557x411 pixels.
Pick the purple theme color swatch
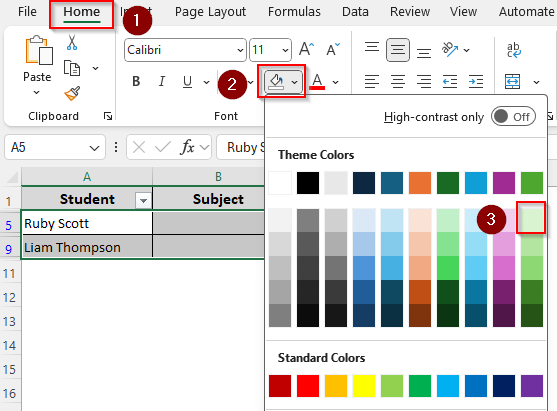point(504,183)
